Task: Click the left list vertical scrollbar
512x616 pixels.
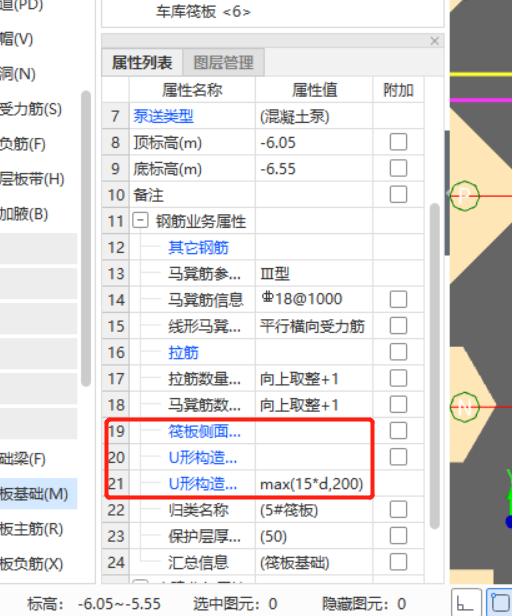Action: 86,238
